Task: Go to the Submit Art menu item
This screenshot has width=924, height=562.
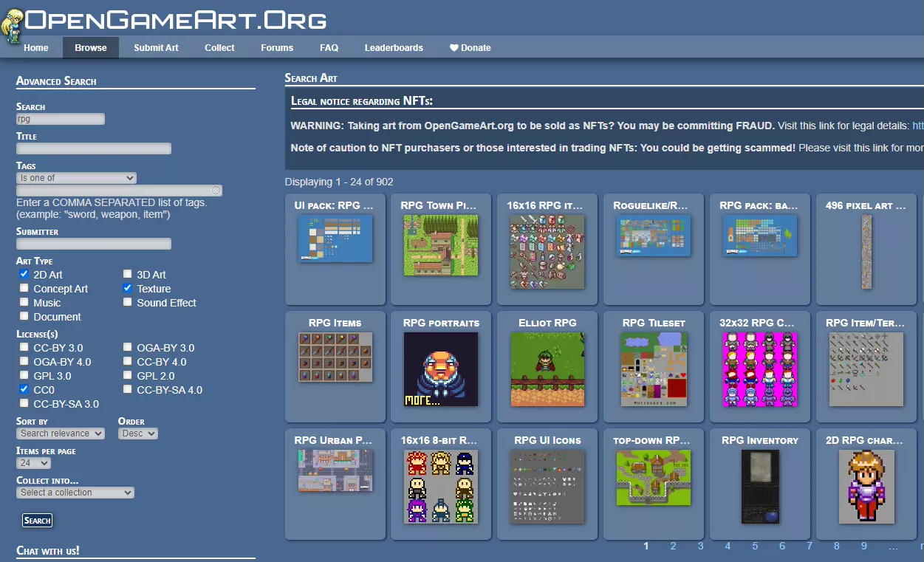Action: pos(156,48)
